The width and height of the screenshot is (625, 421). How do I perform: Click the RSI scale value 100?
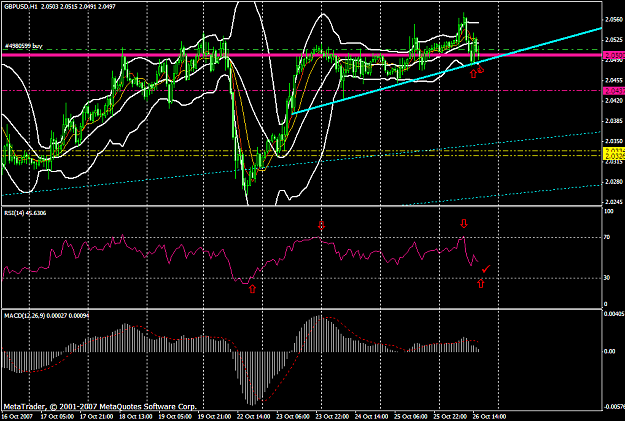[609, 211]
